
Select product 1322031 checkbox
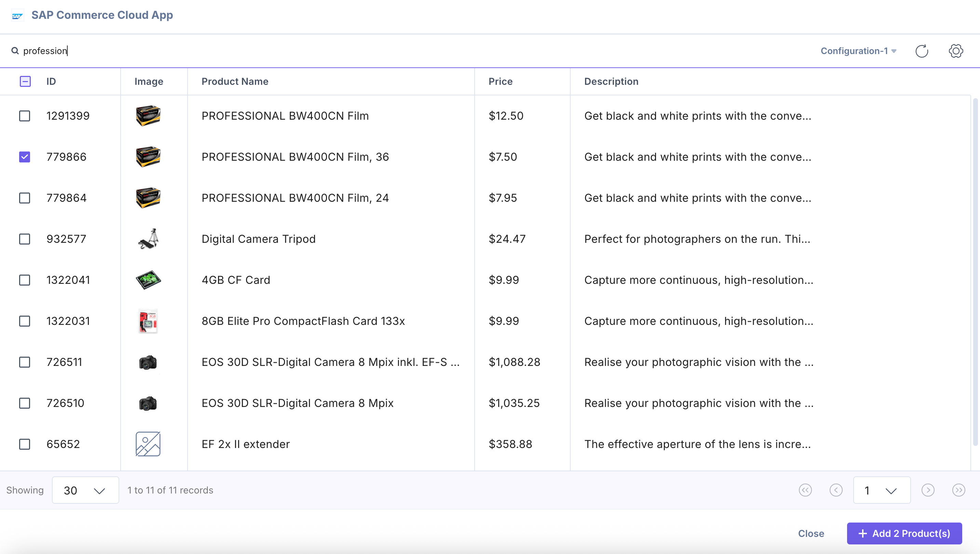(25, 321)
